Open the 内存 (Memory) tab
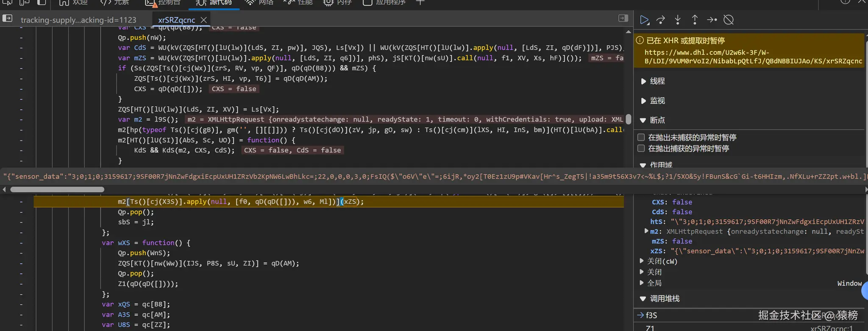Viewport: 868px width, 331px height. pyautogui.click(x=338, y=3)
